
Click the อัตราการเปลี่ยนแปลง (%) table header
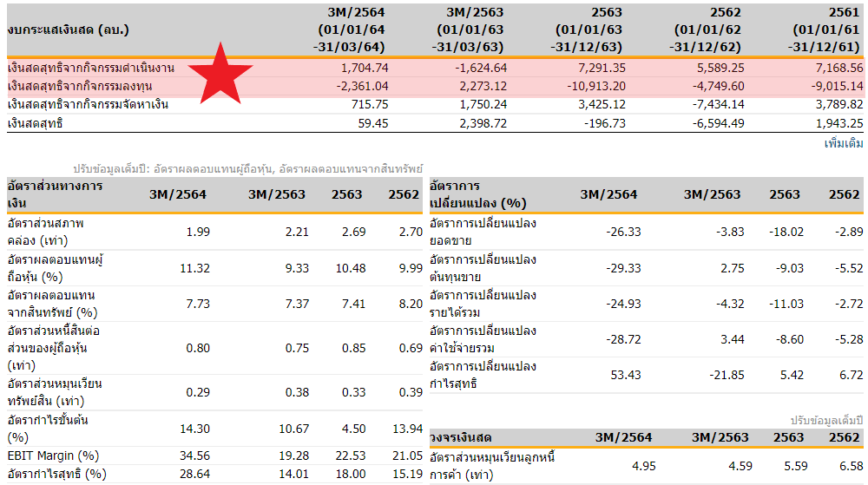(478, 194)
